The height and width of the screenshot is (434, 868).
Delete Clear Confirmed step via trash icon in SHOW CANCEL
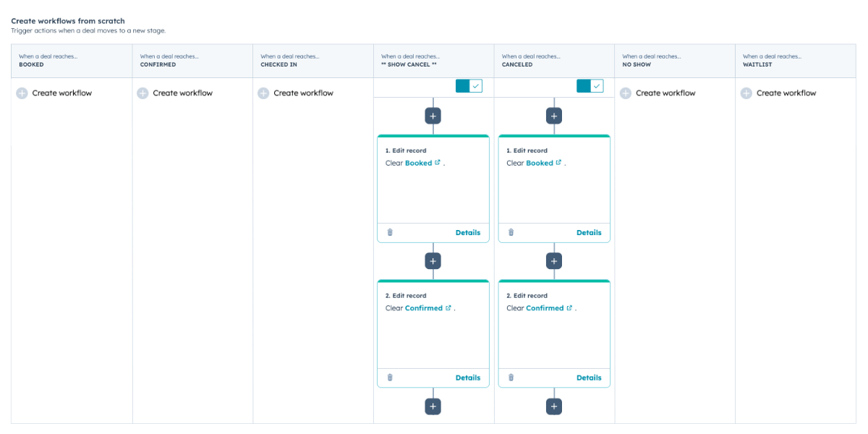(390, 377)
